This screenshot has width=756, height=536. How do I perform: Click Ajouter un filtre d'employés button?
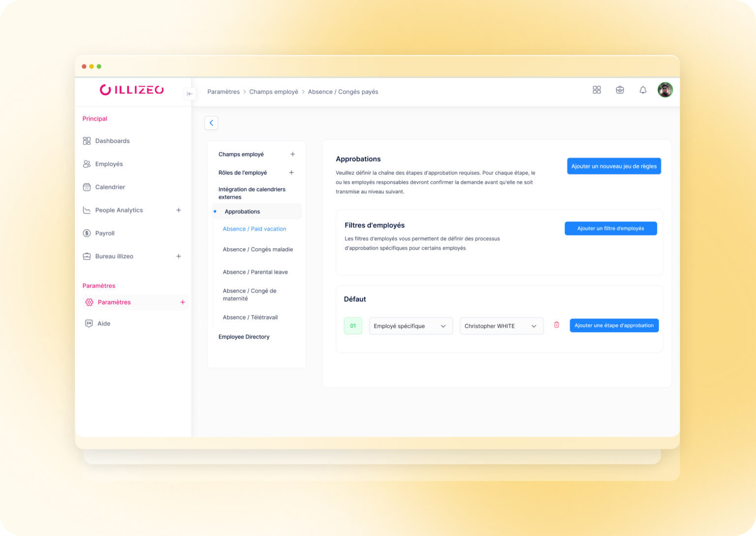click(610, 229)
